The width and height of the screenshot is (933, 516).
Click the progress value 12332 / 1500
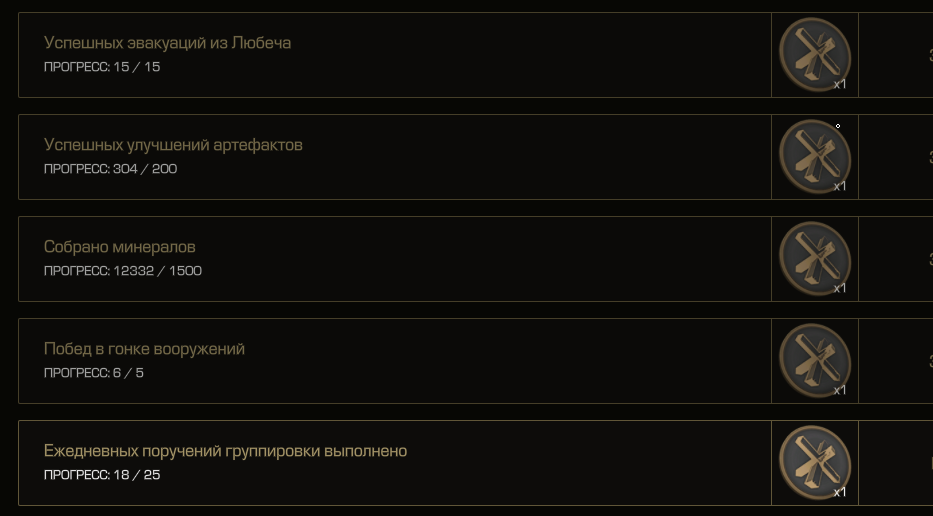(158, 271)
